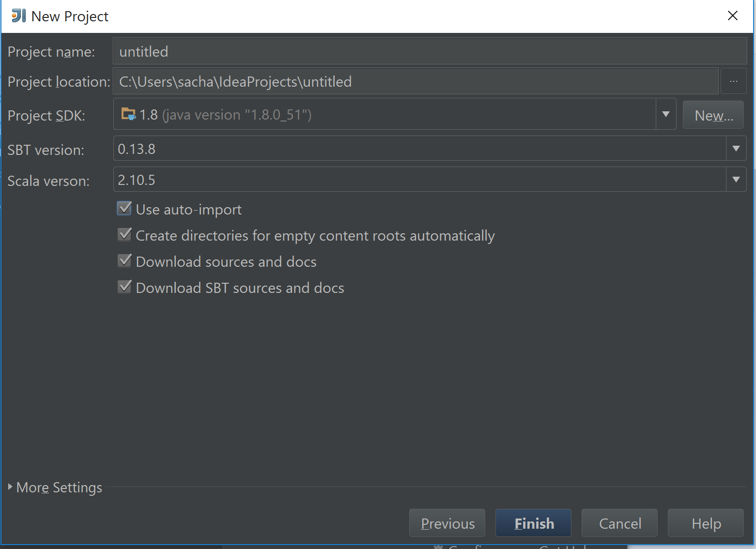This screenshot has height=549, width=756.
Task: Disable Download SBT sources and docs
Action: pyautogui.click(x=124, y=287)
